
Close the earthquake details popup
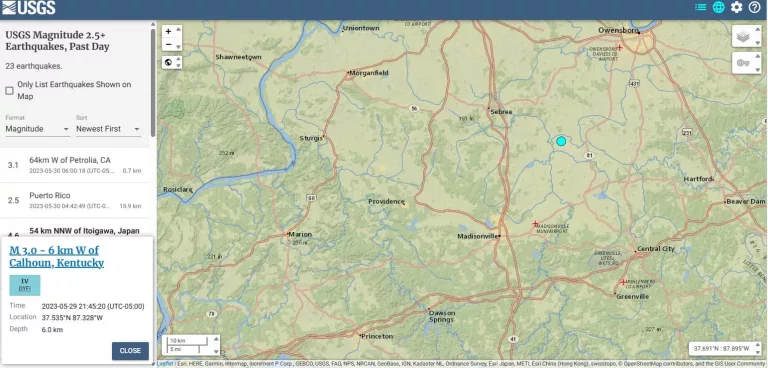(x=130, y=351)
